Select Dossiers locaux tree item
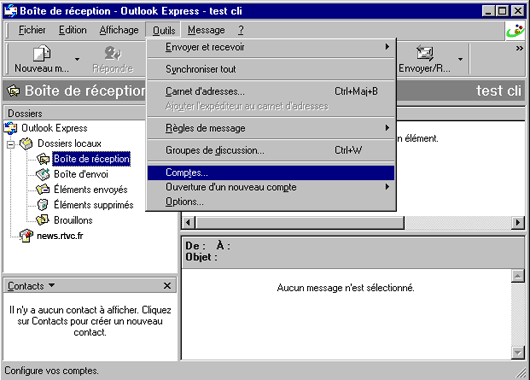 [x=69, y=143]
